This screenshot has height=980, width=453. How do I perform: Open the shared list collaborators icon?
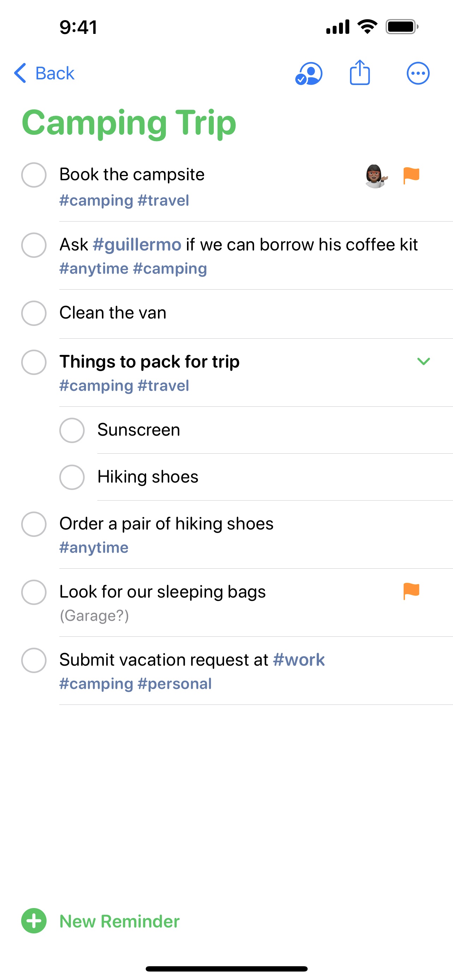tap(309, 73)
